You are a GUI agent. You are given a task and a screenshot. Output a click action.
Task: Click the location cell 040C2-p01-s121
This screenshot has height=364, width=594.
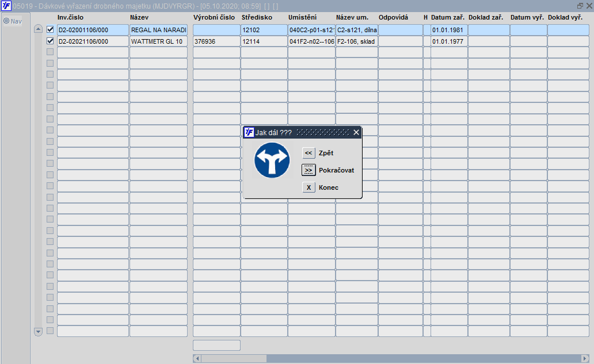[311, 30]
